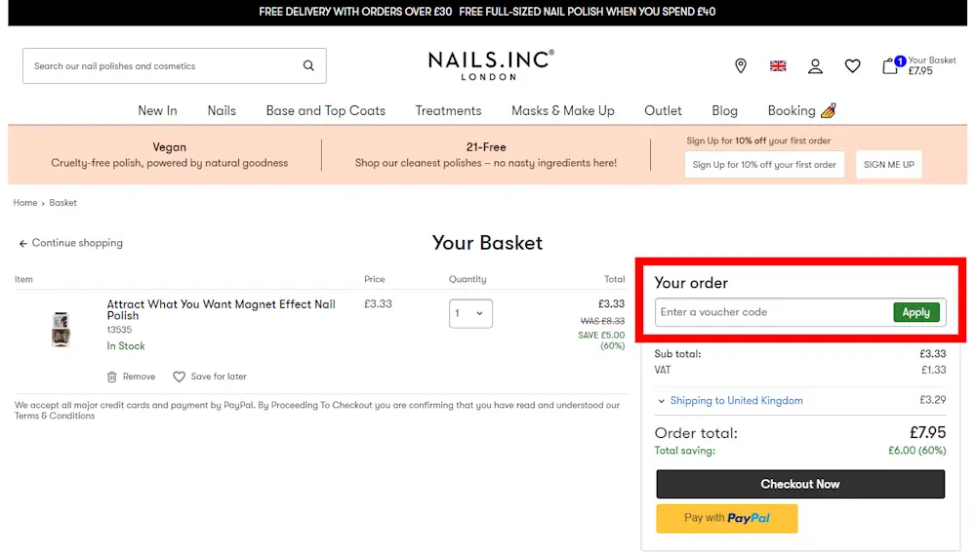Open the Treatments menu
The height and width of the screenshot is (560, 976).
448,111
